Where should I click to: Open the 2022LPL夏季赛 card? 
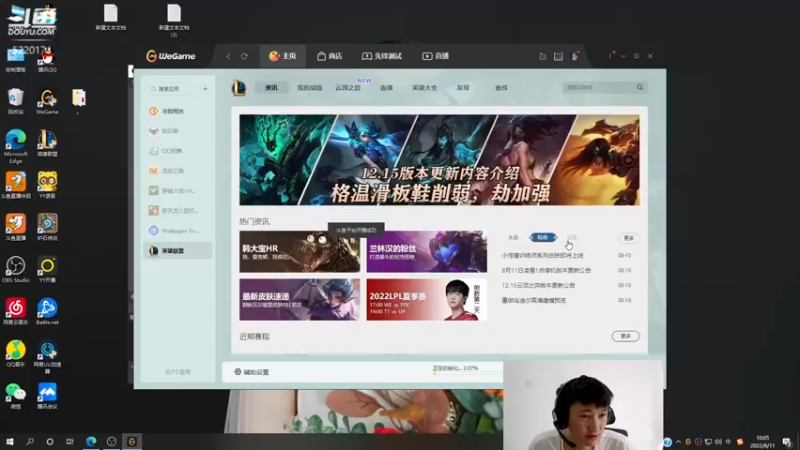(x=427, y=299)
